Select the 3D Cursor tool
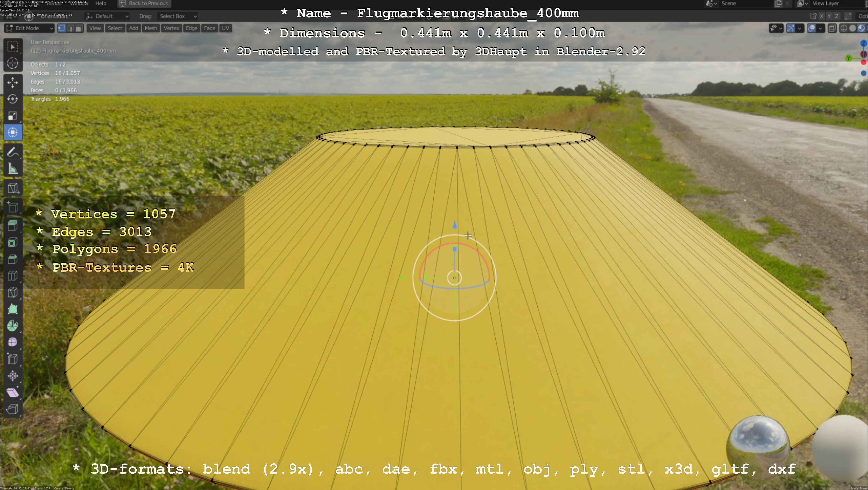 13,63
